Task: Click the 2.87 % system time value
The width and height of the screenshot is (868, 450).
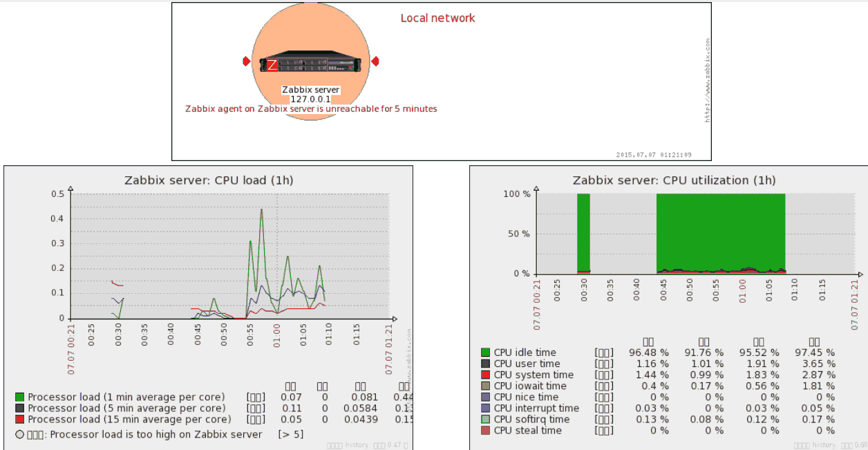Action: tap(818, 375)
